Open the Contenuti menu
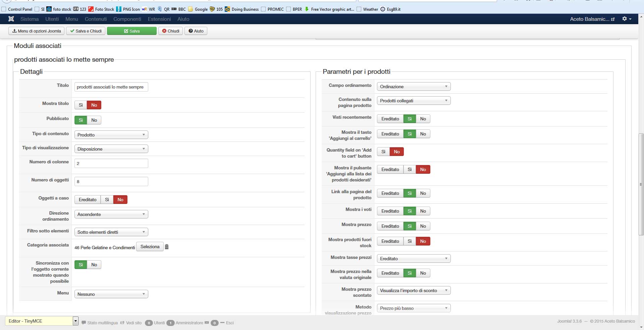This screenshot has height=330, width=644. [x=96, y=19]
